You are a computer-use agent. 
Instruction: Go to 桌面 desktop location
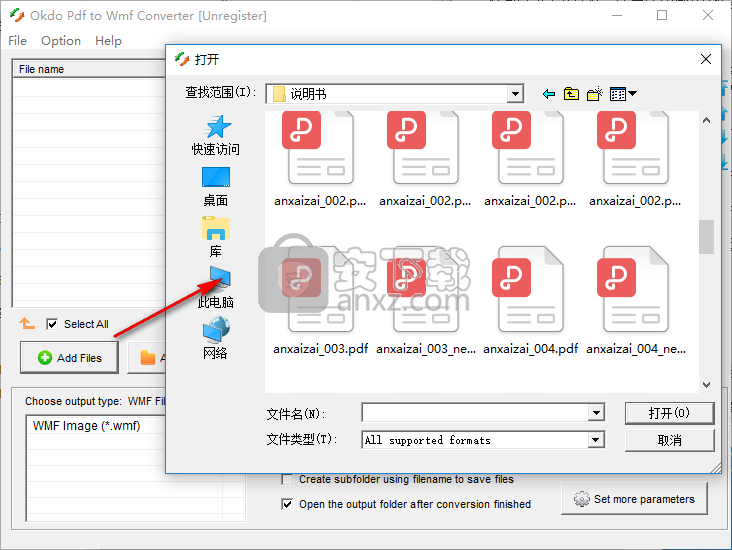tap(216, 187)
